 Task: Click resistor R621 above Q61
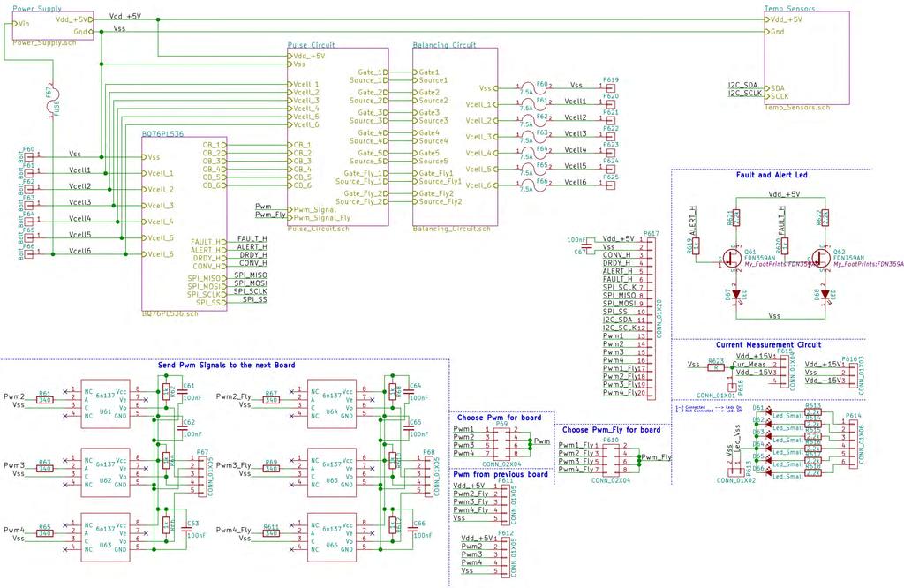coord(736,217)
